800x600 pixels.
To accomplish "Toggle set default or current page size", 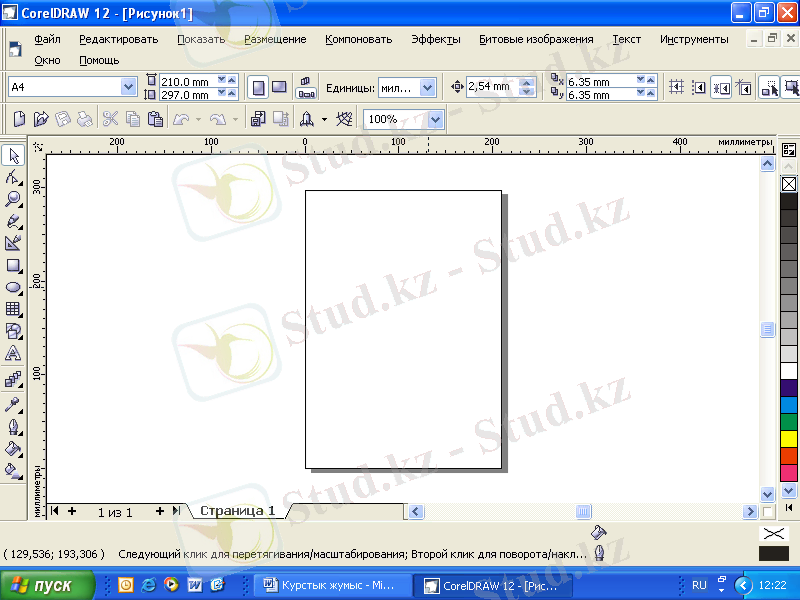I will (x=306, y=87).
